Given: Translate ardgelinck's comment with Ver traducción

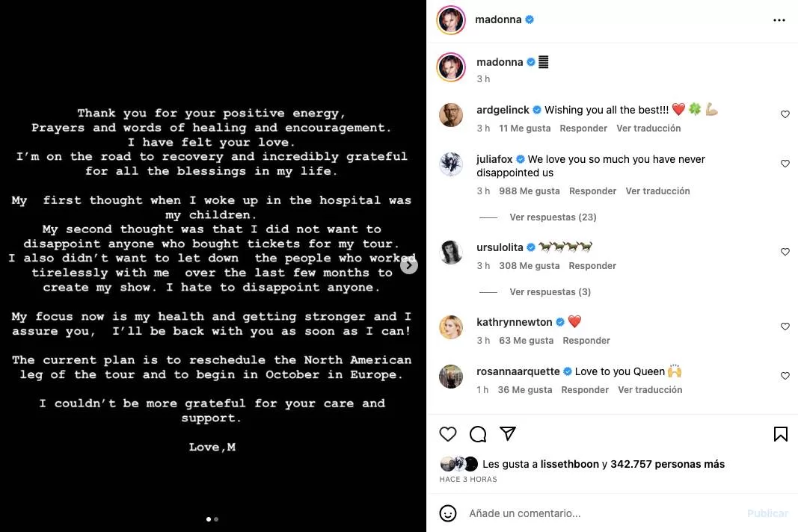Looking at the screenshot, I should [x=648, y=129].
